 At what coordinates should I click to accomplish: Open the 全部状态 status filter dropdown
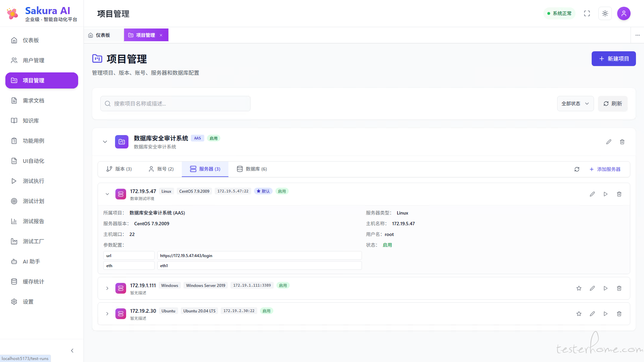pyautogui.click(x=575, y=104)
